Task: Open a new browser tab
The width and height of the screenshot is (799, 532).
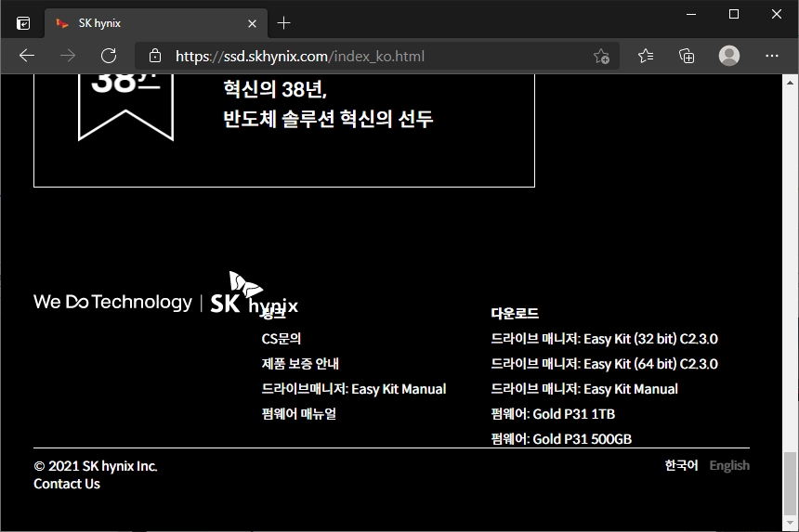Action: [x=283, y=23]
